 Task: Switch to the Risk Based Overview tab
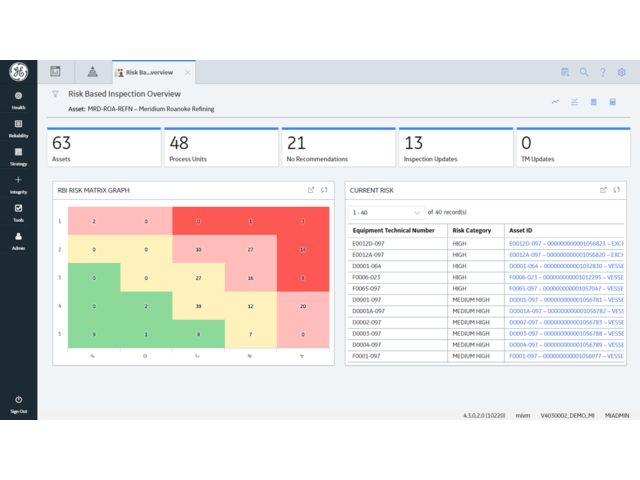[x=150, y=72]
